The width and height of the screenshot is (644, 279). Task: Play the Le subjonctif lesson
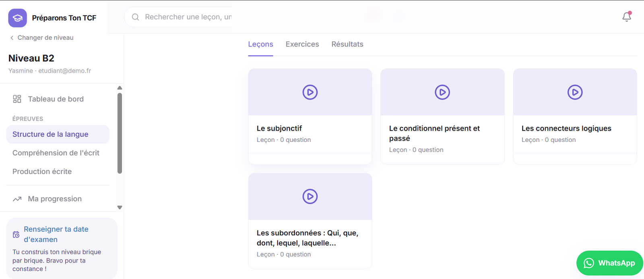(310, 92)
